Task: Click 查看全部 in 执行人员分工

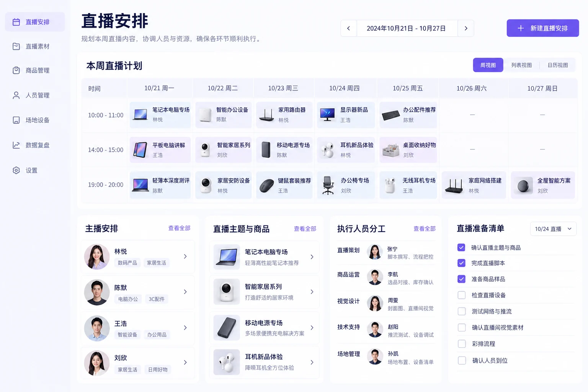Action: pyautogui.click(x=425, y=229)
